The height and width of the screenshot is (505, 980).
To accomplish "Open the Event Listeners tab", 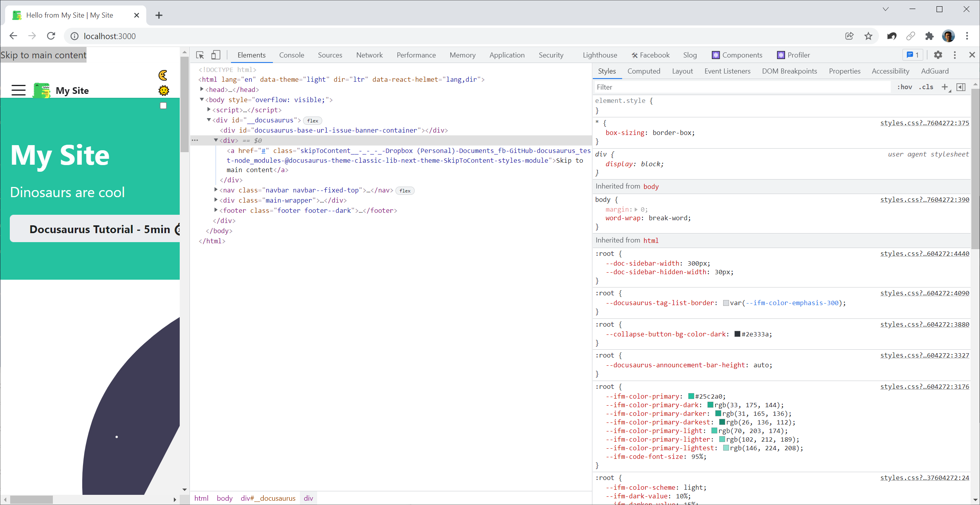I will (727, 71).
